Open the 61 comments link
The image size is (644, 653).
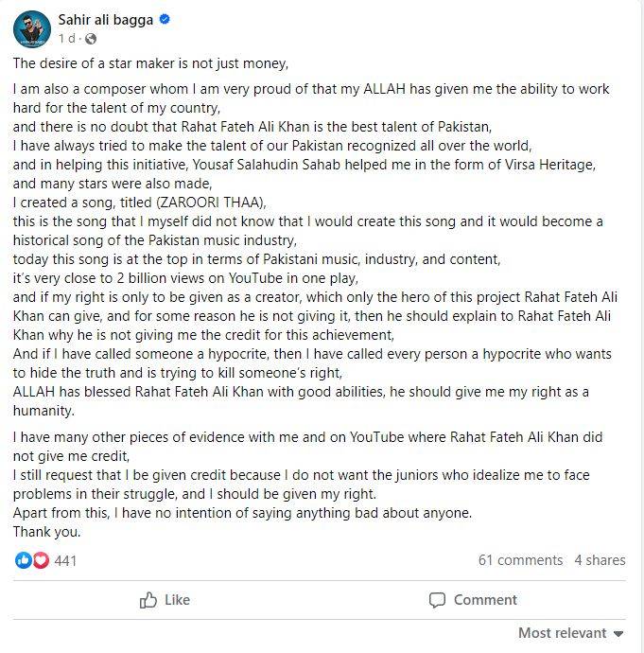click(x=520, y=560)
